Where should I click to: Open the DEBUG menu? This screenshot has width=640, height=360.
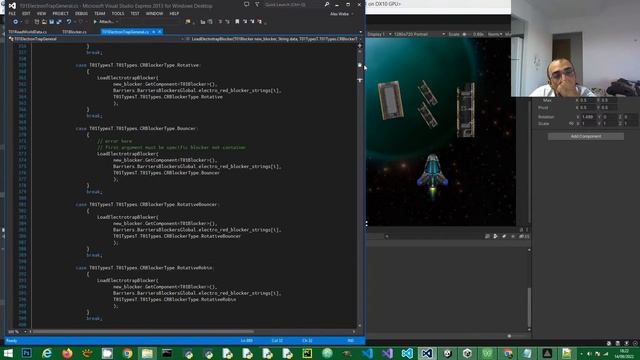81,13
